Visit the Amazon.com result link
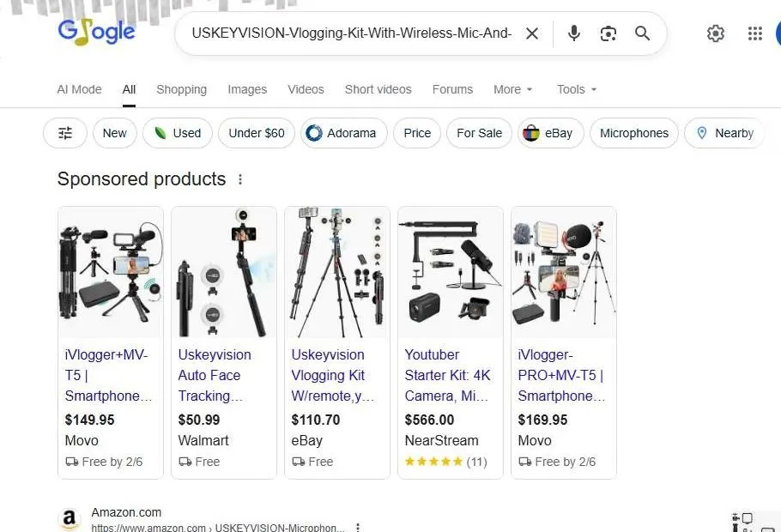 [x=125, y=512]
